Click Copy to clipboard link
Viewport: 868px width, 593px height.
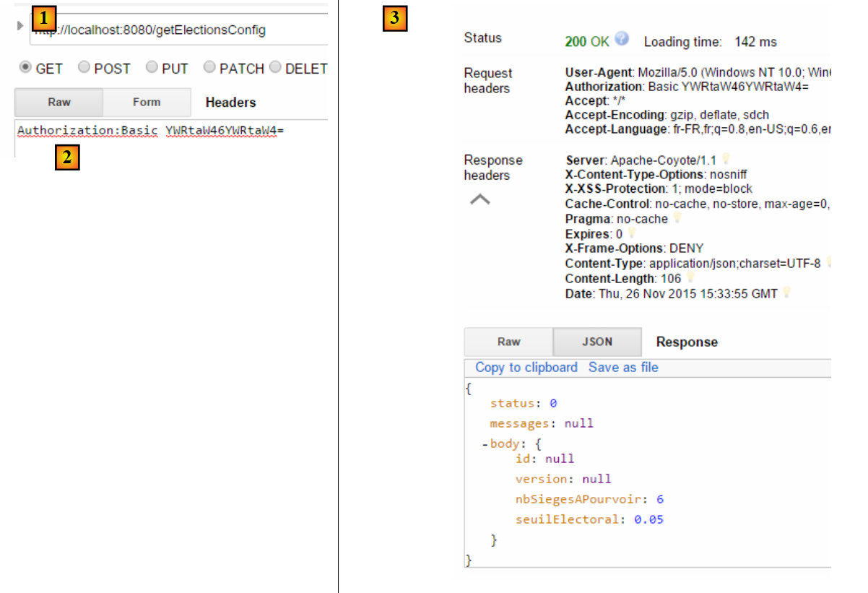(x=526, y=367)
